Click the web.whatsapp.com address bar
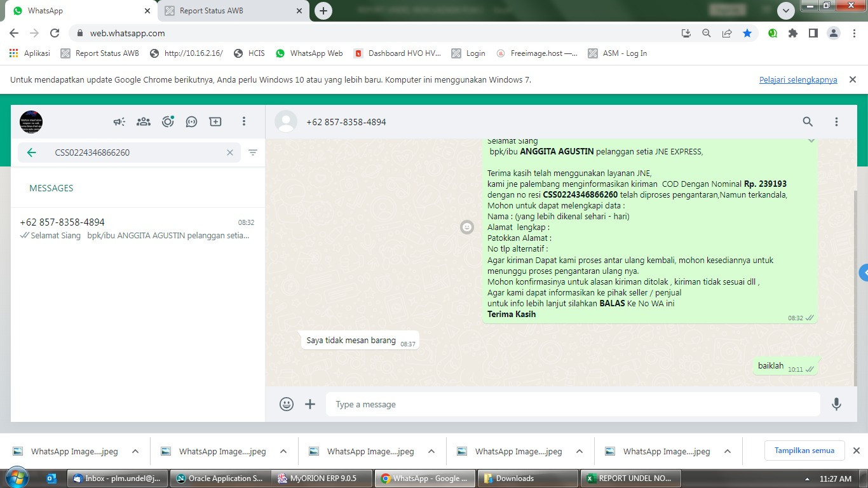Image resolution: width=868 pixels, height=488 pixels. pyautogui.click(x=375, y=33)
